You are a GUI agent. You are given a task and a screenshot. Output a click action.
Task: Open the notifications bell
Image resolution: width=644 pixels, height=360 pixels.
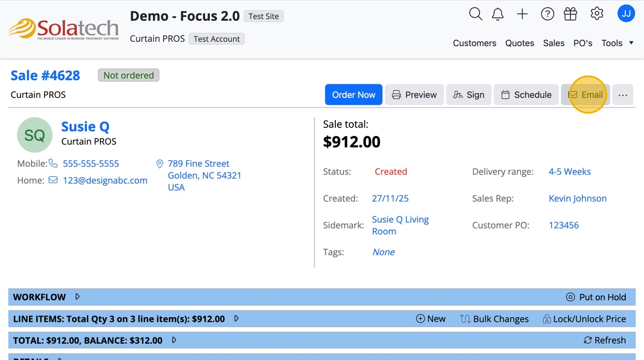(498, 14)
